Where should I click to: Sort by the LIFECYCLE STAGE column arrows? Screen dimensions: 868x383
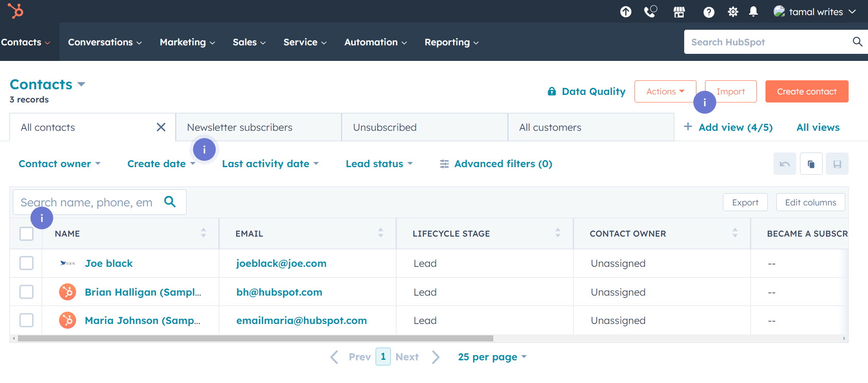[558, 233]
